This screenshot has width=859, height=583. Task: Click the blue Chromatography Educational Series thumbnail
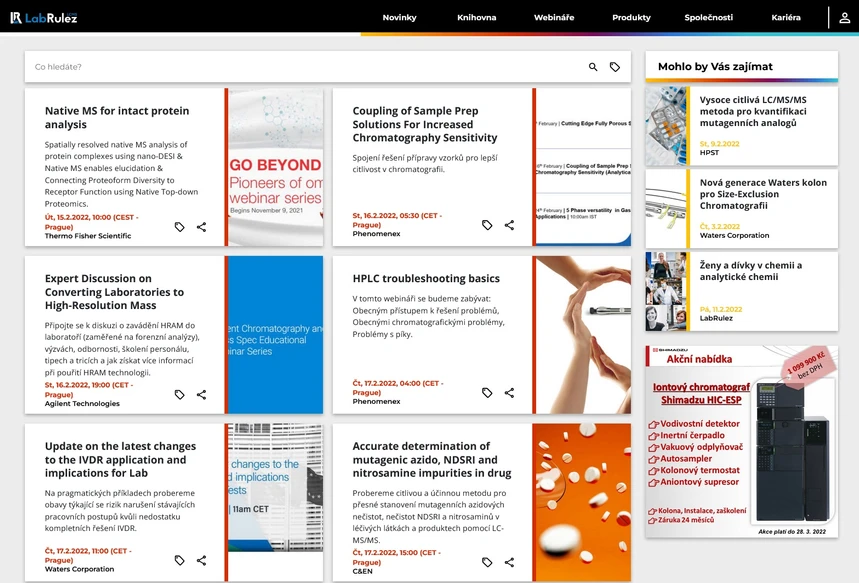pos(276,335)
